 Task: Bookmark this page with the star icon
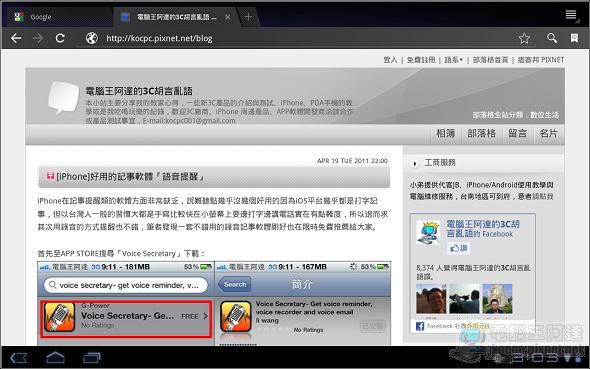click(524, 38)
